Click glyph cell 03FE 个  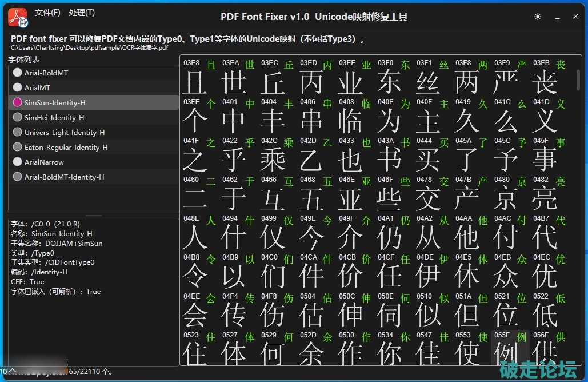[200, 115]
